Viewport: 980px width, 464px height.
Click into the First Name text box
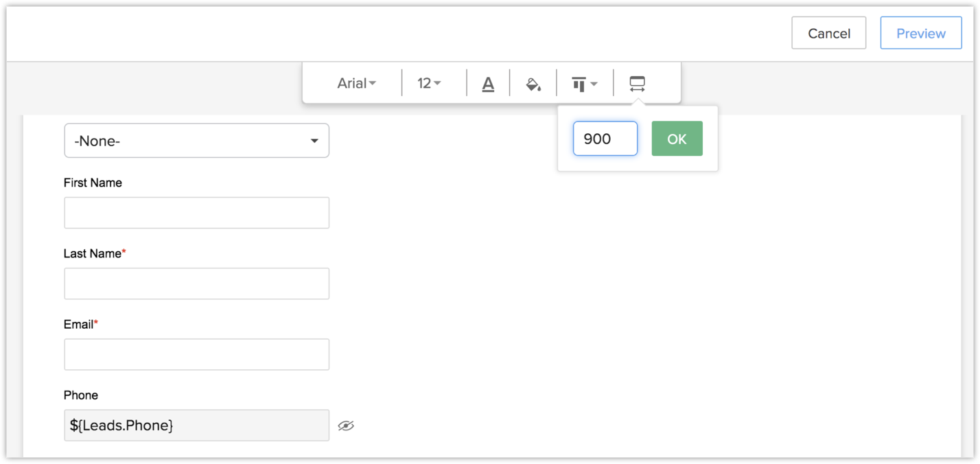tap(196, 213)
